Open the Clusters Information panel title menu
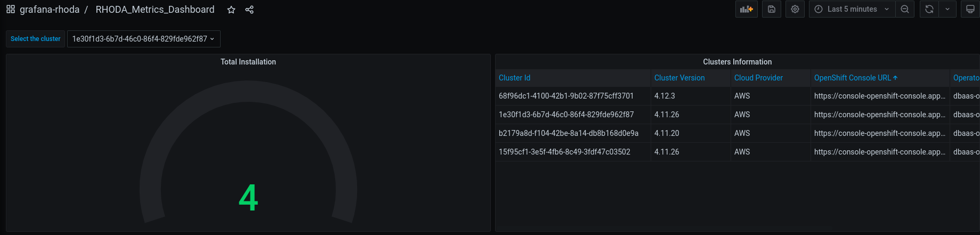The height and width of the screenshot is (235, 980). coord(737,62)
